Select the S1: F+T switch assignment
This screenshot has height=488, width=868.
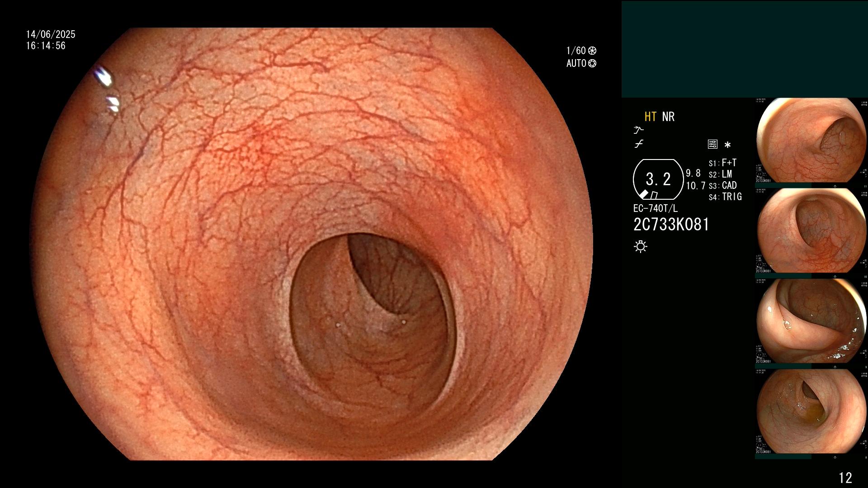(723, 163)
